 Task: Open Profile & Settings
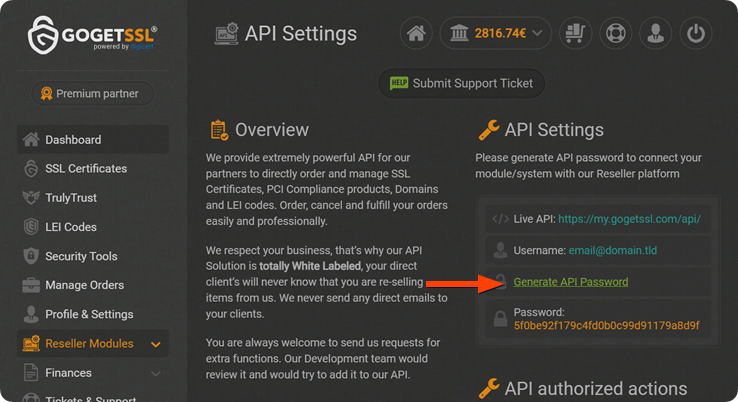(89, 314)
